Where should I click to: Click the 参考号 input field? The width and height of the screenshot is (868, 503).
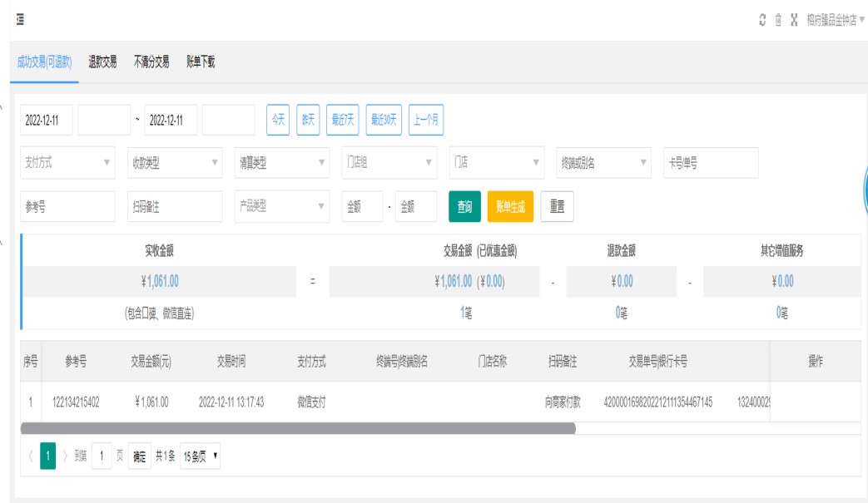(67, 207)
